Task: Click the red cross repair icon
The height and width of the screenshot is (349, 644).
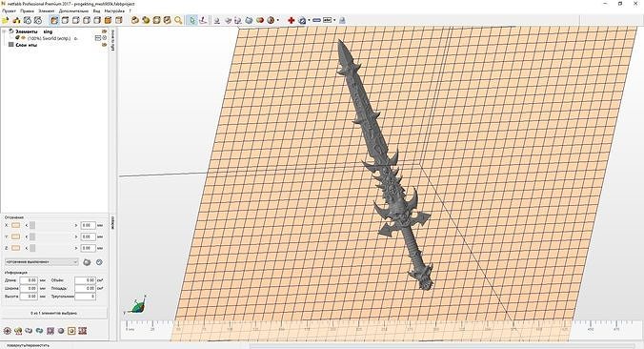Action: point(292,20)
